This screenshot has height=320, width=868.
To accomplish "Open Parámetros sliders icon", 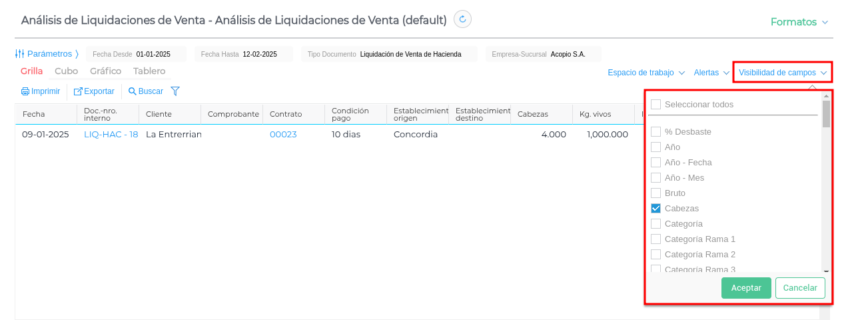I will click(x=20, y=54).
